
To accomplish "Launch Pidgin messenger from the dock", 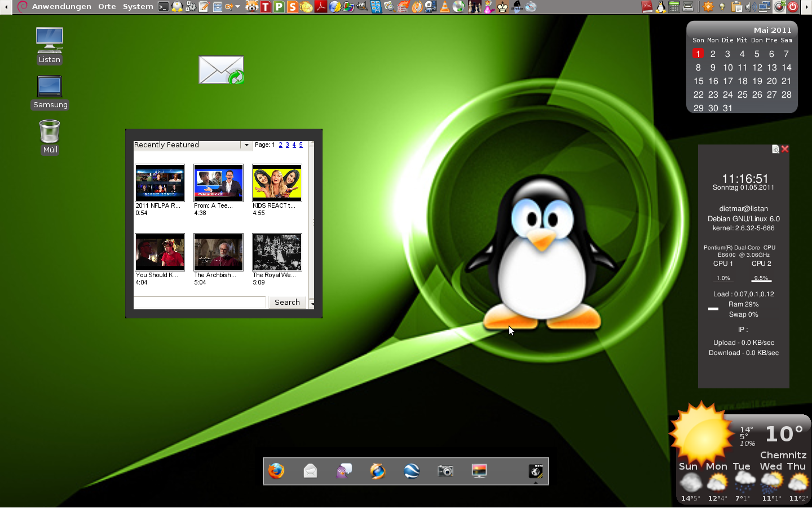I will pyautogui.click(x=344, y=471).
